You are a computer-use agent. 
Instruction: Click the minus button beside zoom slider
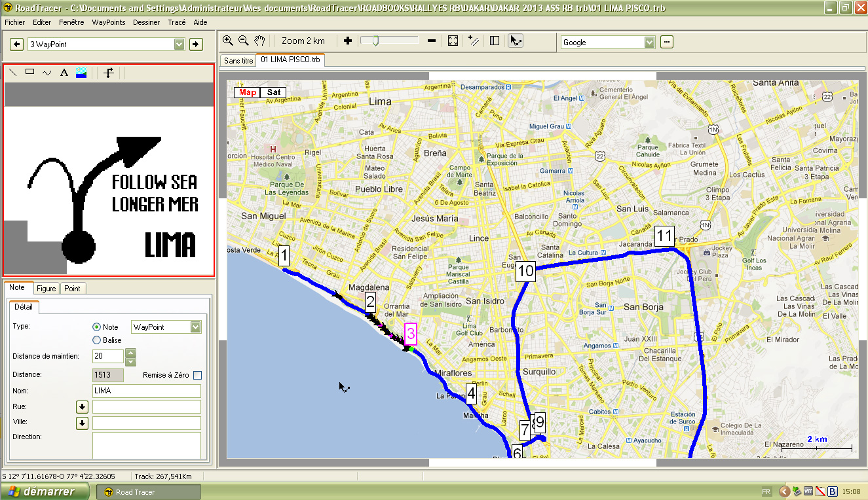tap(431, 41)
